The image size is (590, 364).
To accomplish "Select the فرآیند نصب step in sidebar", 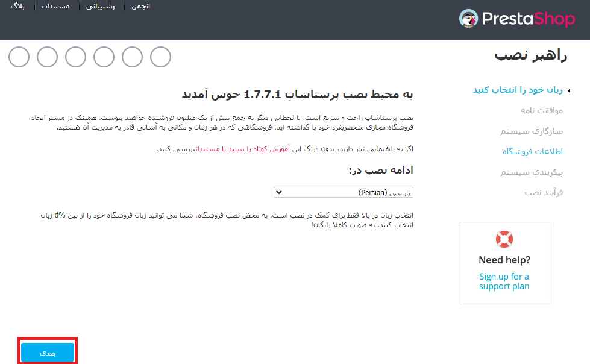I will [x=544, y=192].
